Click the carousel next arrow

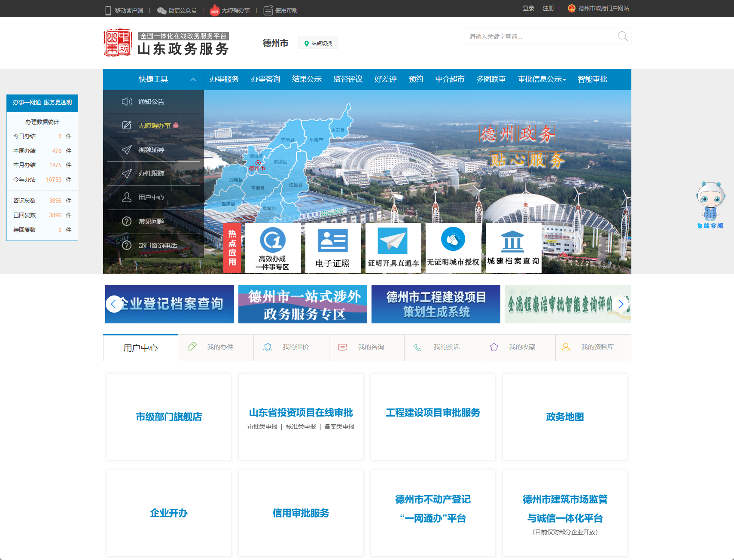[x=620, y=304]
